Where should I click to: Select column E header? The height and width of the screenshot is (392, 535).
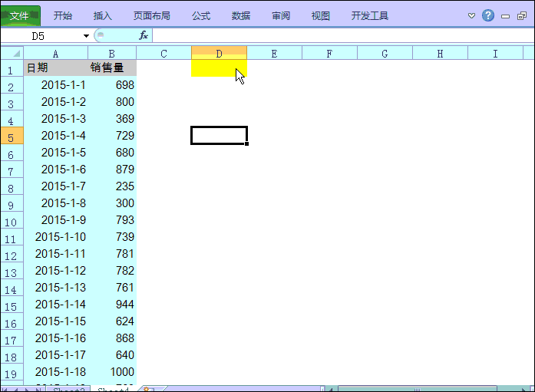pyautogui.click(x=274, y=54)
